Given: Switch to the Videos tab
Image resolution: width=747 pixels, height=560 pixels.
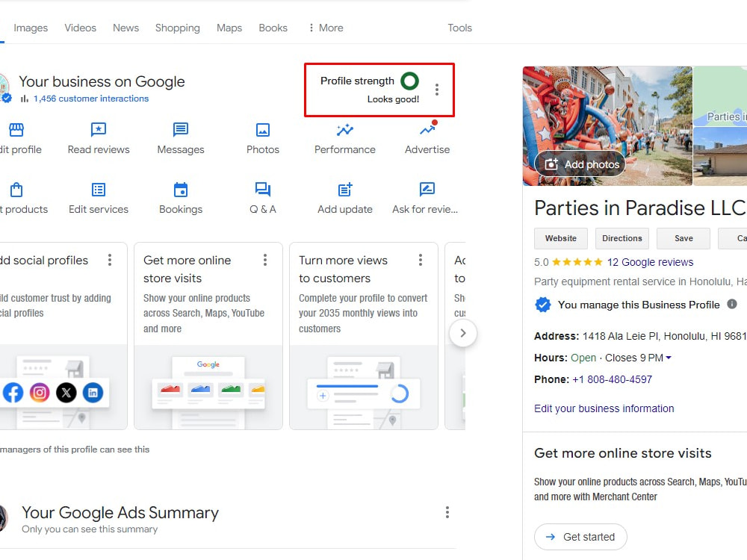Looking at the screenshot, I should pyautogui.click(x=80, y=28).
